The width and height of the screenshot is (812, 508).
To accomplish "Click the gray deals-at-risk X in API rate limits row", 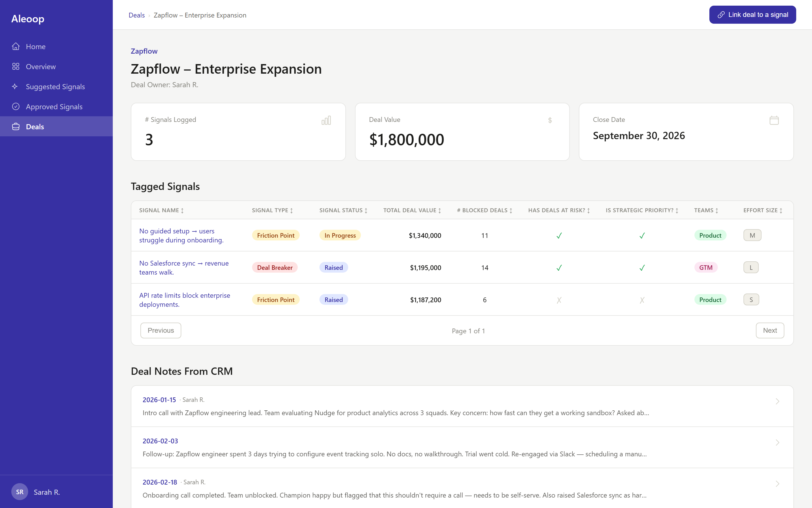I will 559,300.
